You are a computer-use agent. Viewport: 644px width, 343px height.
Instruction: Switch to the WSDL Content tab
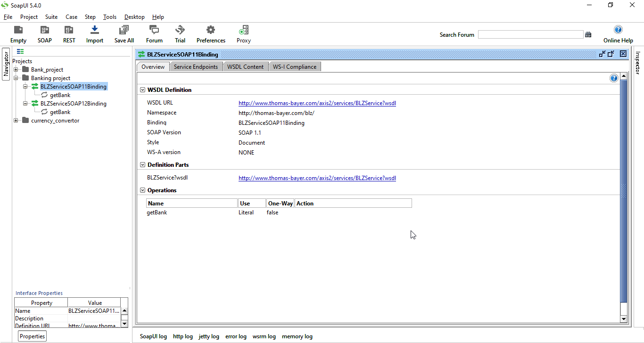click(245, 66)
